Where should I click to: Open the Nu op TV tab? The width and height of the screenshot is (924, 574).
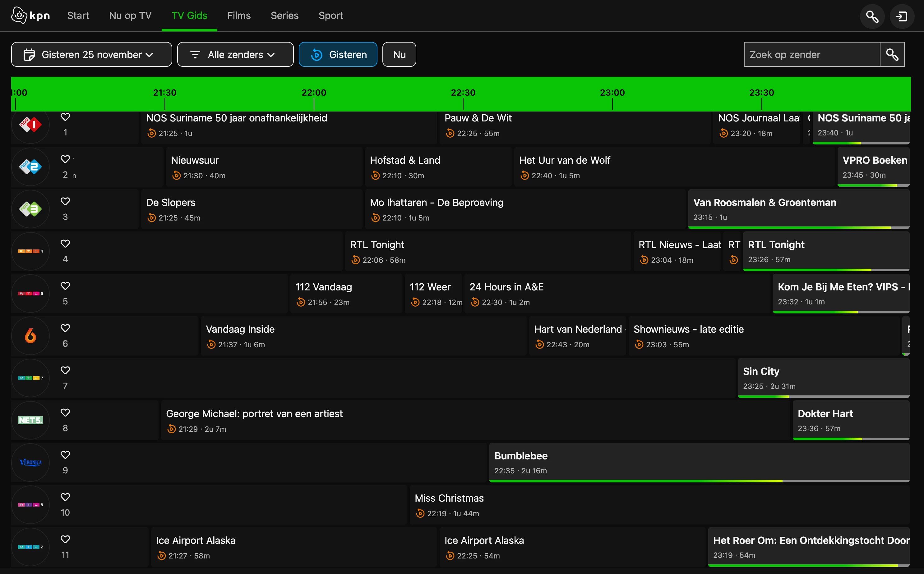click(130, 16)
